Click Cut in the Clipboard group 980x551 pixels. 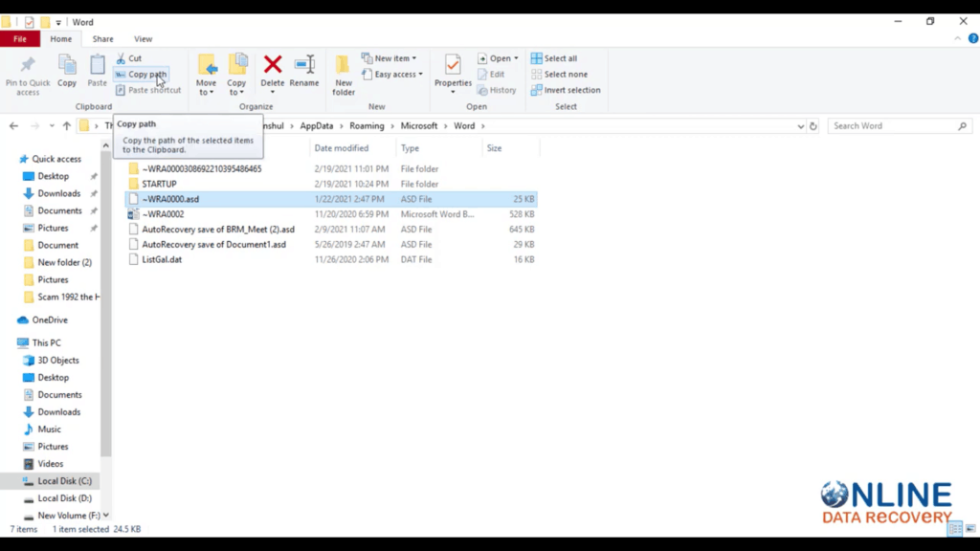coord(129,58)
